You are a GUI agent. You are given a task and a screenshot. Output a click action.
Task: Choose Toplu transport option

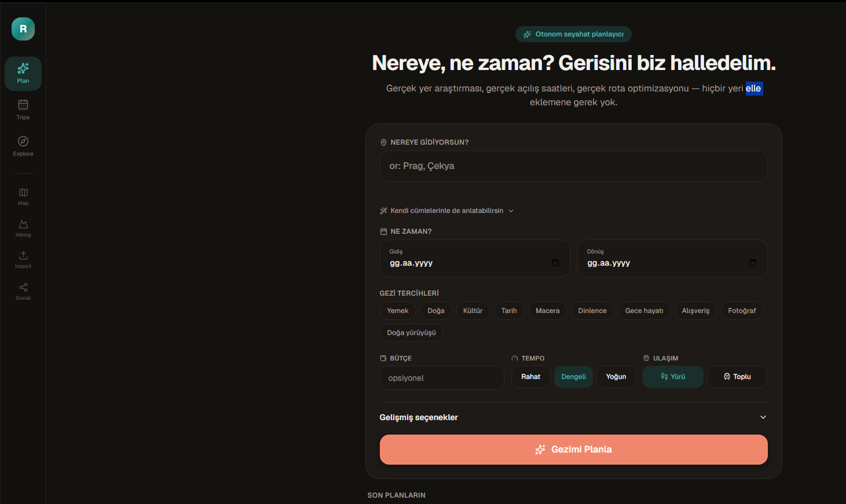(x=737, y=377)
